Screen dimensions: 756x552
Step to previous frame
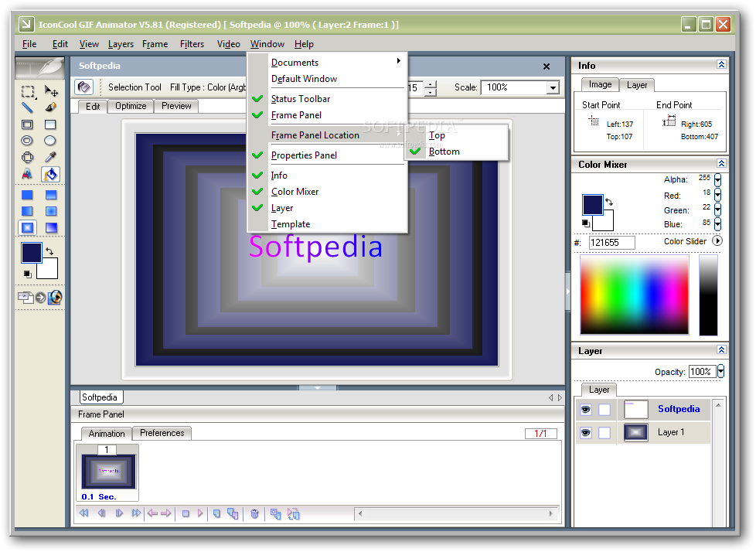tap(102, 513)
